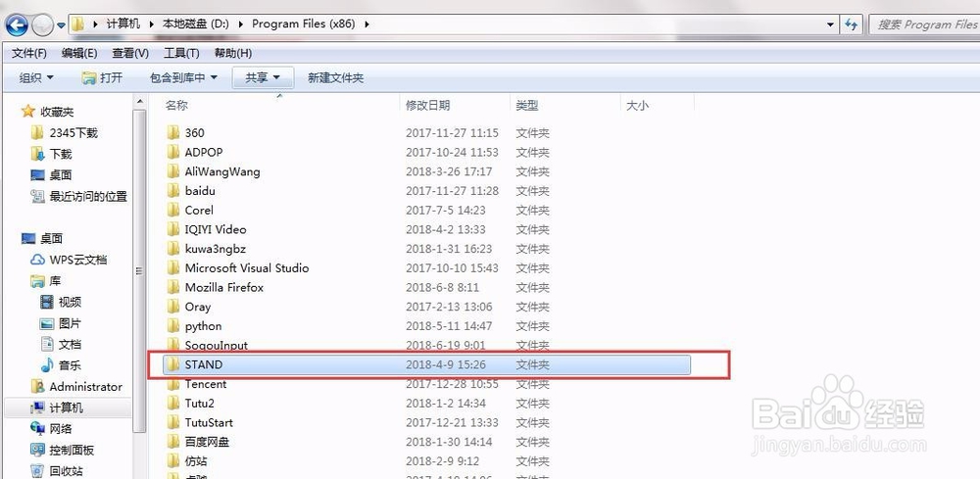Image resolution: width=980 pixels, height=479 pixels.
Task: Select the Corel folder icon
Action: 173,210
